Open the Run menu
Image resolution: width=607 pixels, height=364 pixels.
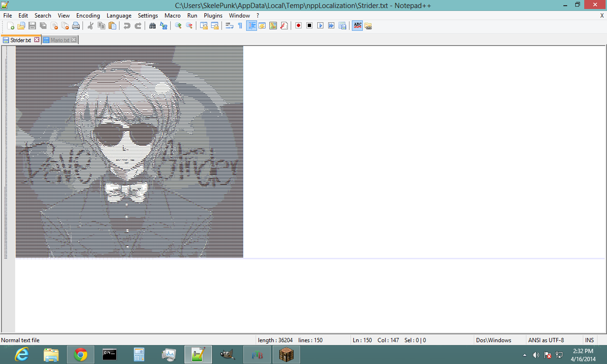tap(192, 16)
